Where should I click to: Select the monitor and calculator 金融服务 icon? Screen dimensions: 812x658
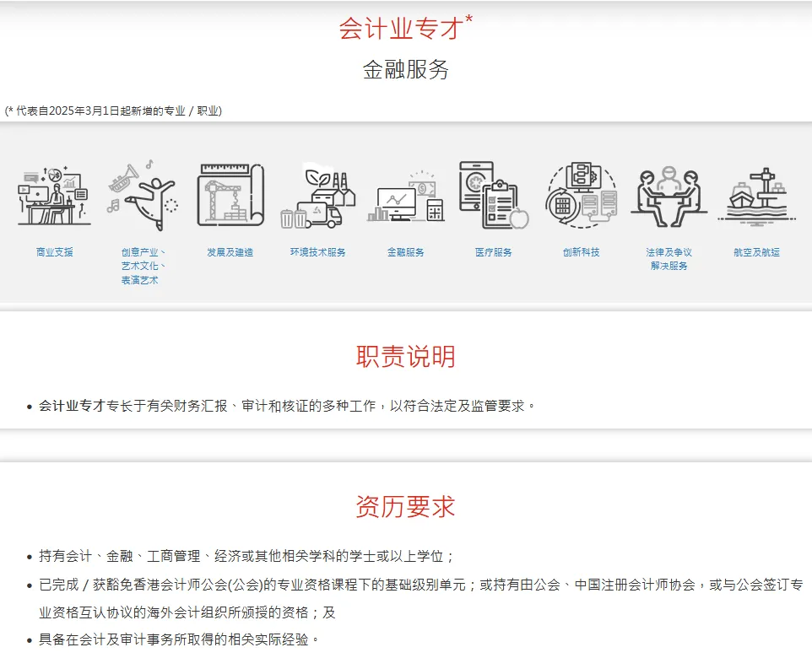(406, 197)
